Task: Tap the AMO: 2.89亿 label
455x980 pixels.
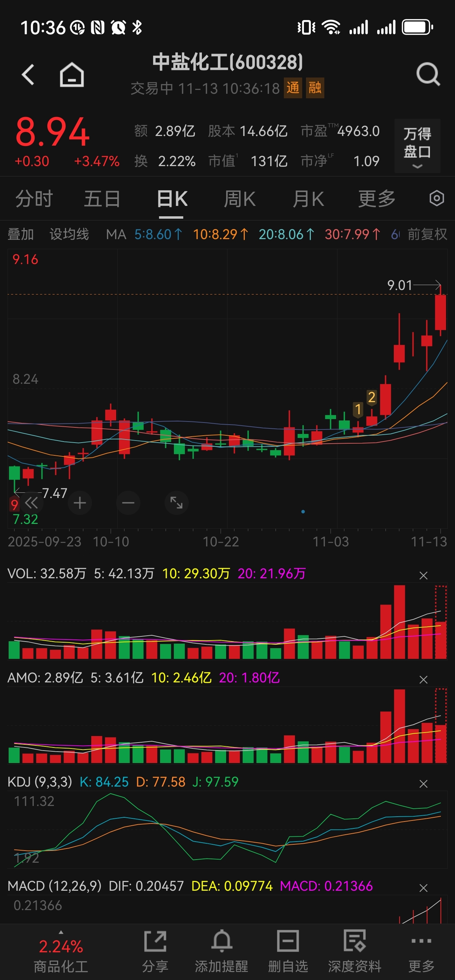Action: [45, 678]
